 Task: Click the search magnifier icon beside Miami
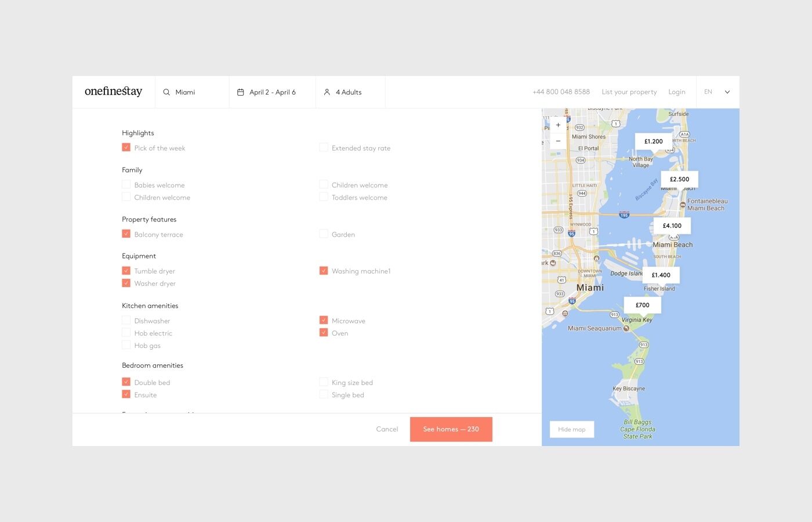pyautogui.click(x=166, y=92)
